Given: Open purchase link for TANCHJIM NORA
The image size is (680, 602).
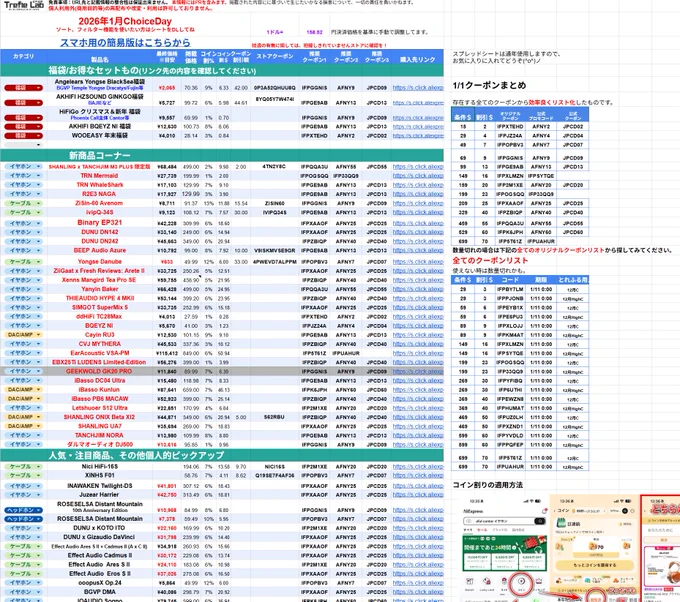Looking at the screenshot, I should click(418, 435).
